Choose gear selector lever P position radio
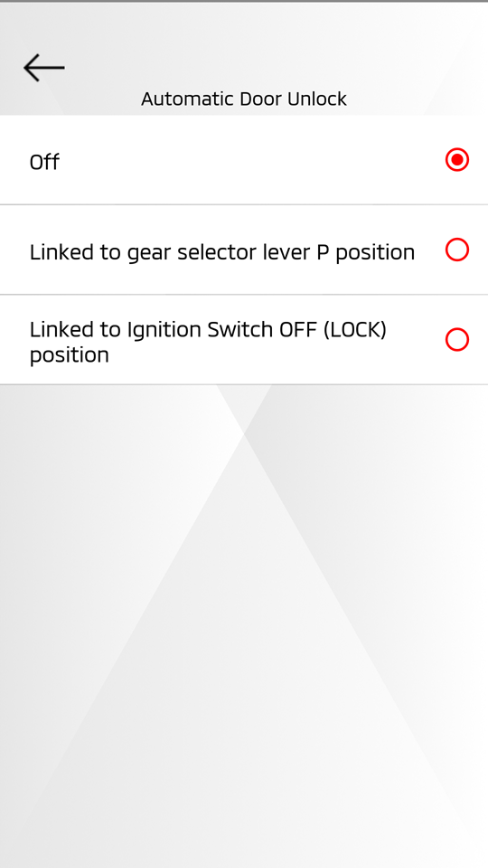Image resolution: width=488 pixels, height=868 pixels. [457, 250]
